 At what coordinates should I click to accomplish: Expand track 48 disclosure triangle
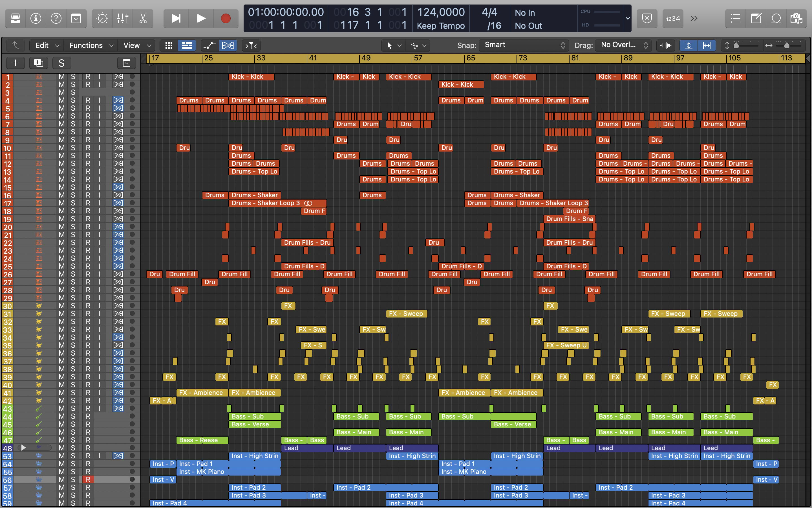click(23, 448)
